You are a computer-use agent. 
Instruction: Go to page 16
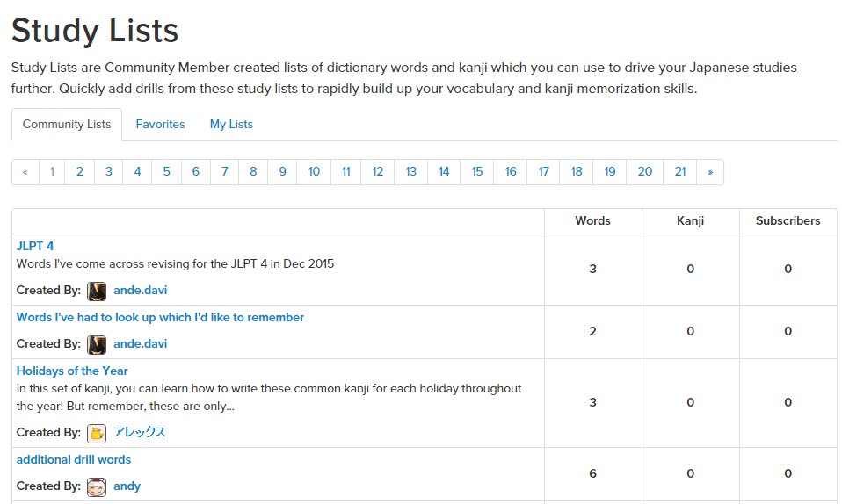510,172
